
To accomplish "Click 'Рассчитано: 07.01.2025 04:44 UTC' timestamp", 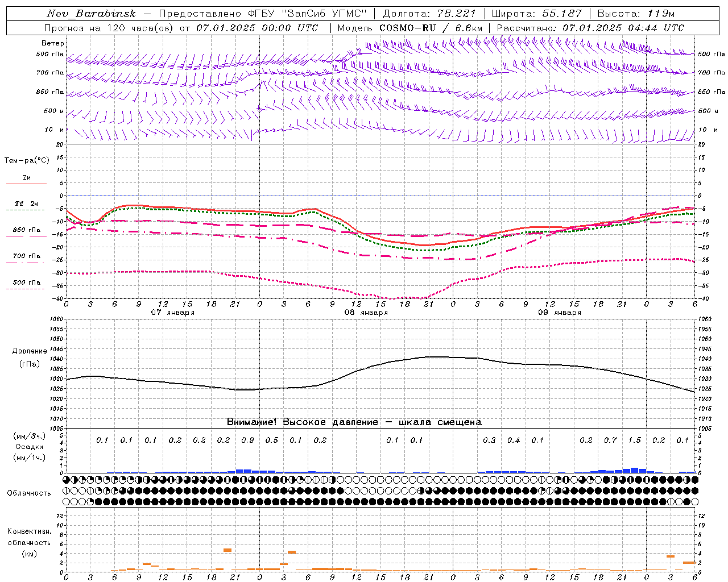I will coord(590,28).
